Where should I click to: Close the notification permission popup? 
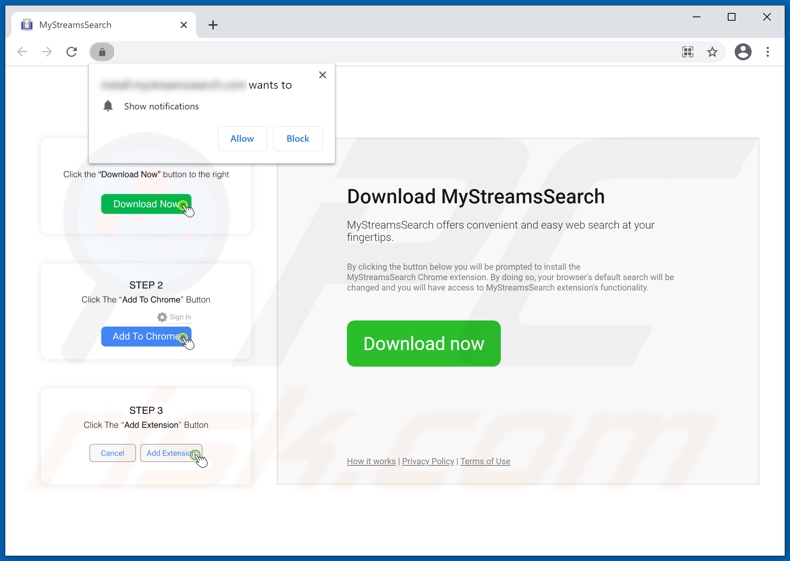[x=322, y=75]
